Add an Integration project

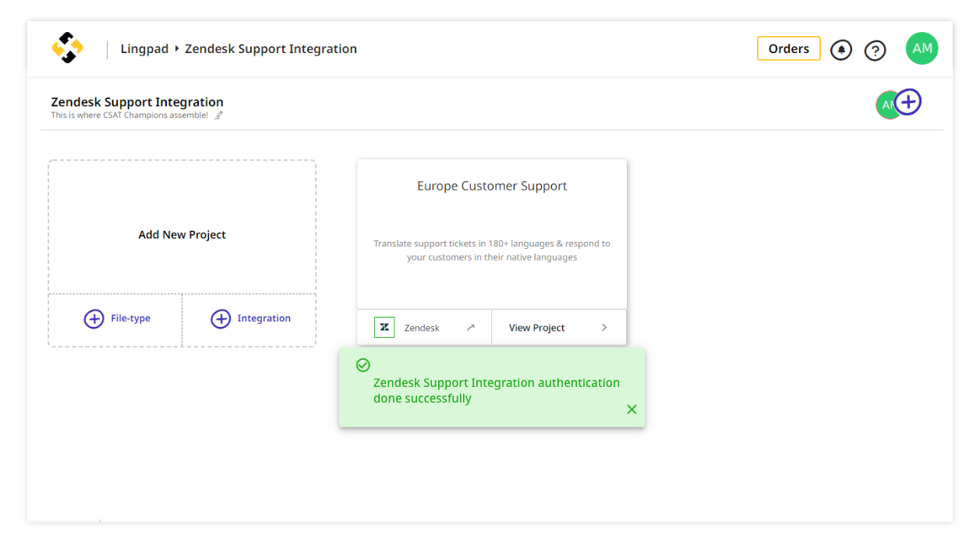tap(249, 319)
